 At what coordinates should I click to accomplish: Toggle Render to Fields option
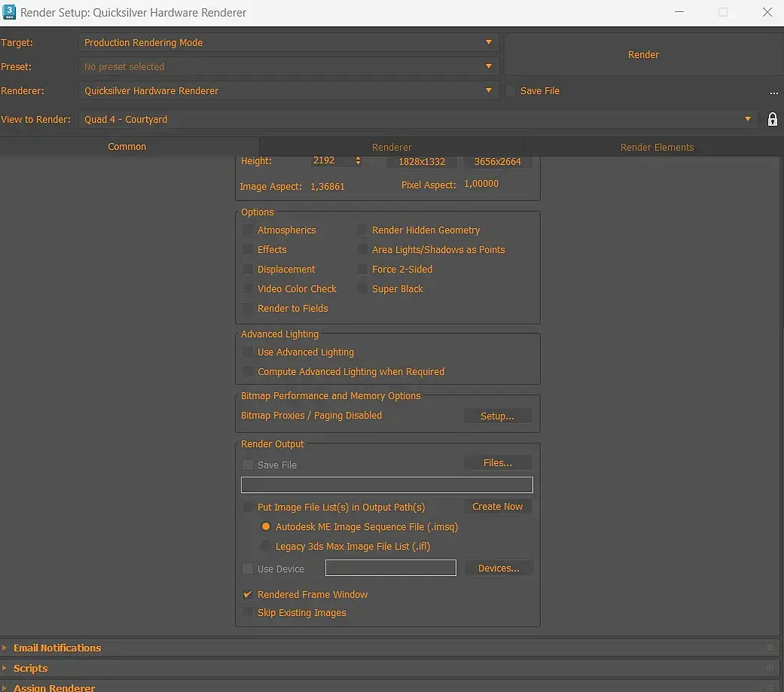tap(248, 309)
